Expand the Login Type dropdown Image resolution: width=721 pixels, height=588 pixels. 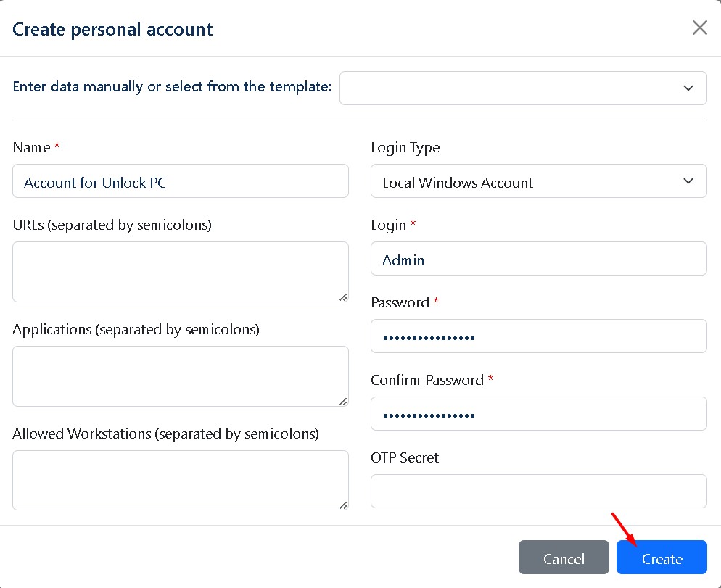click(x=538, y=181)
